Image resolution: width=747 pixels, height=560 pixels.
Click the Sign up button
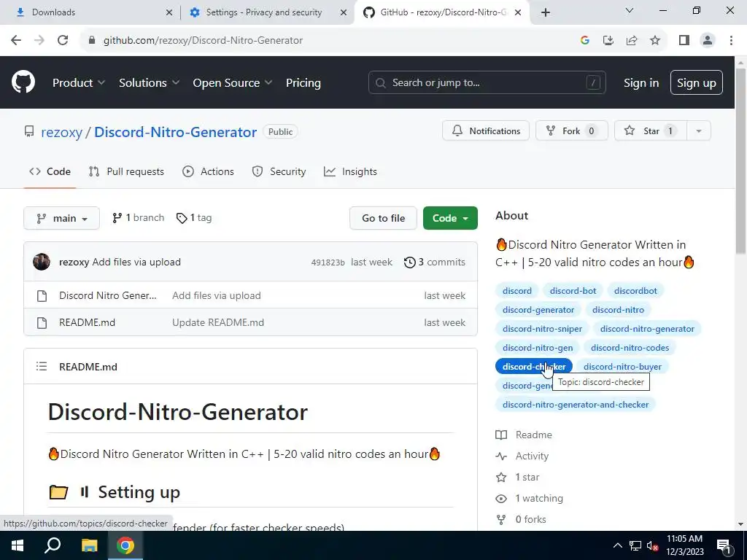click(697, 83)
